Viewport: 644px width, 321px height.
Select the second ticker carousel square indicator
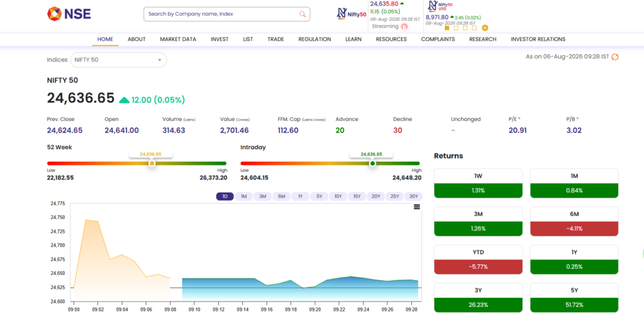click(457, 28)
